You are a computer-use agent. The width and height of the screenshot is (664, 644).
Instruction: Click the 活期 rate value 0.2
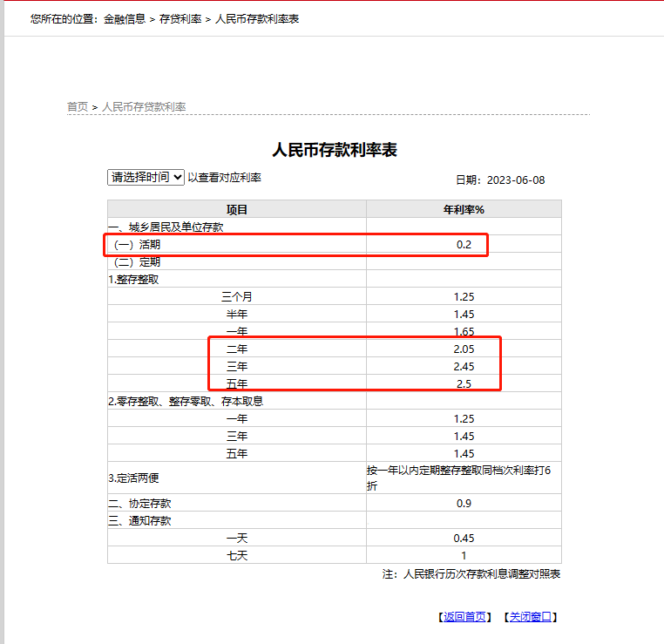pos(464,244)
